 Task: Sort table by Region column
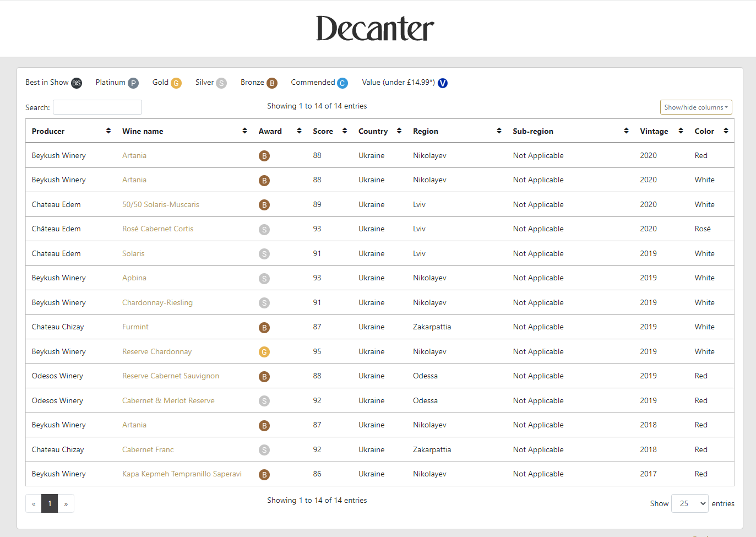tap(457, 131)
